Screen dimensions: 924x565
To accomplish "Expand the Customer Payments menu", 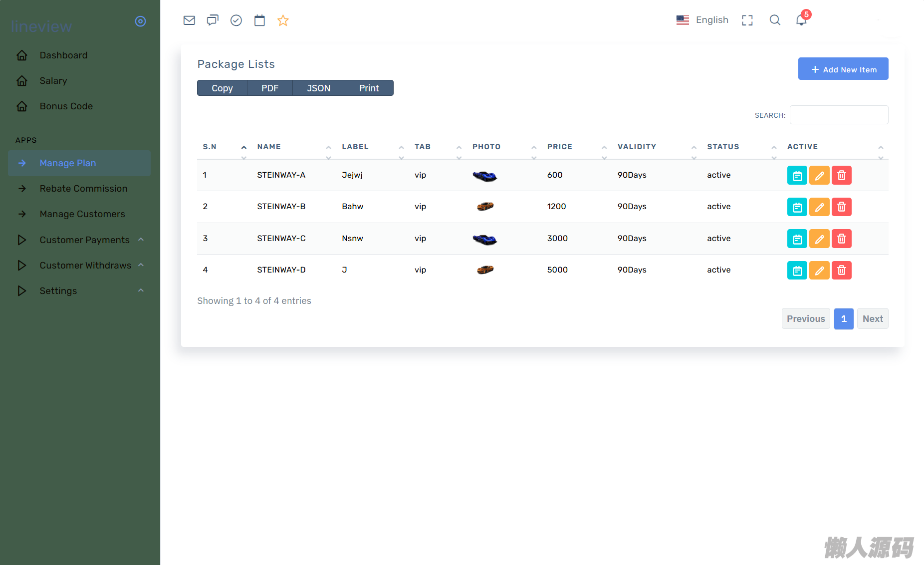I will [x=84, y=240].
